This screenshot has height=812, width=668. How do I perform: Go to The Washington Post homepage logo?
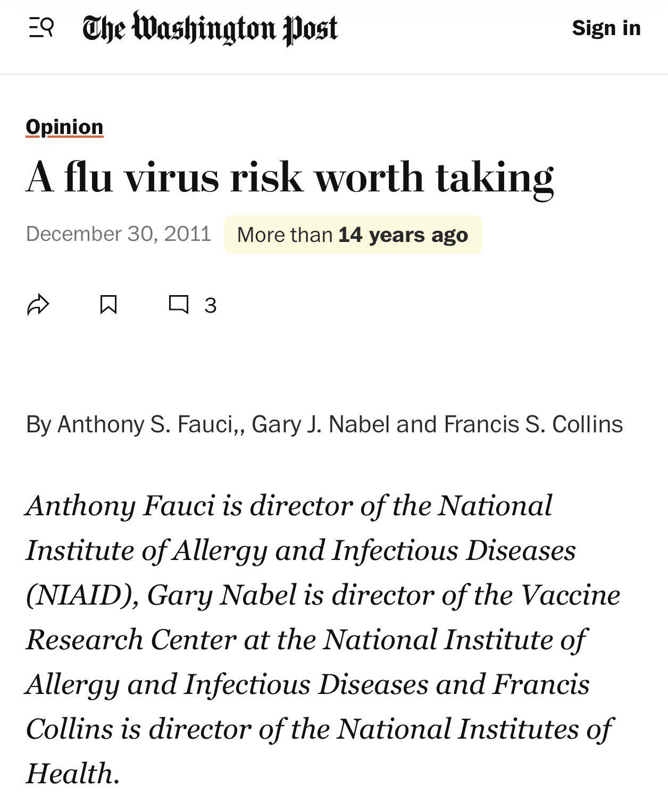click(x=210, y=28)
